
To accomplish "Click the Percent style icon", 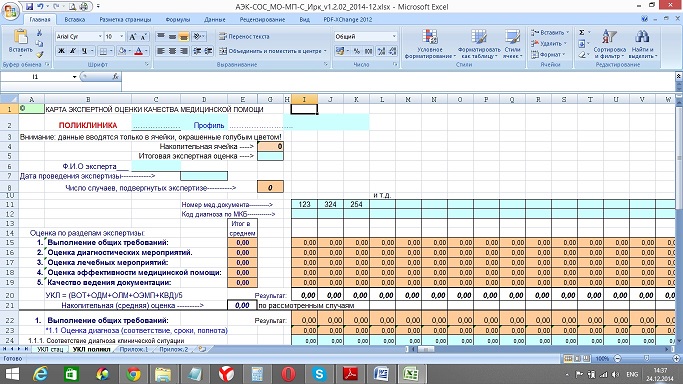I will 357,51.
